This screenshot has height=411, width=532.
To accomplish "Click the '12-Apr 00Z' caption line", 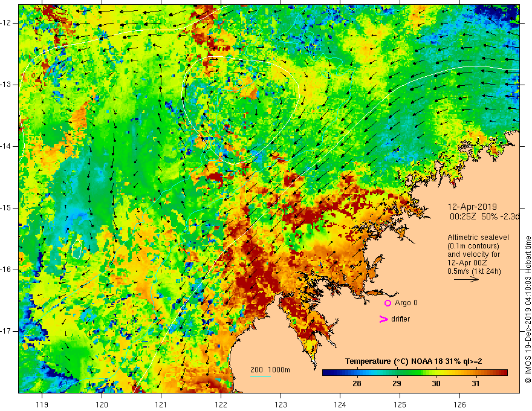I will point(466,263).
